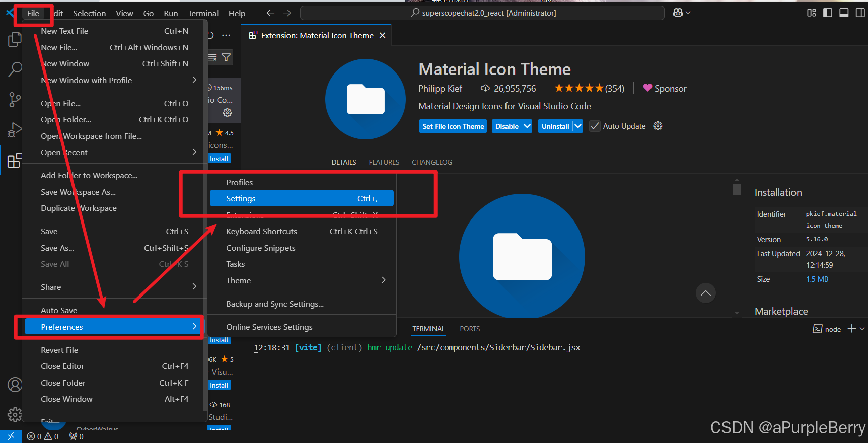This screenshot has width=868, height=443.
Task: Click the ports forwarded status bar indicator
Action: click(77, 436)
